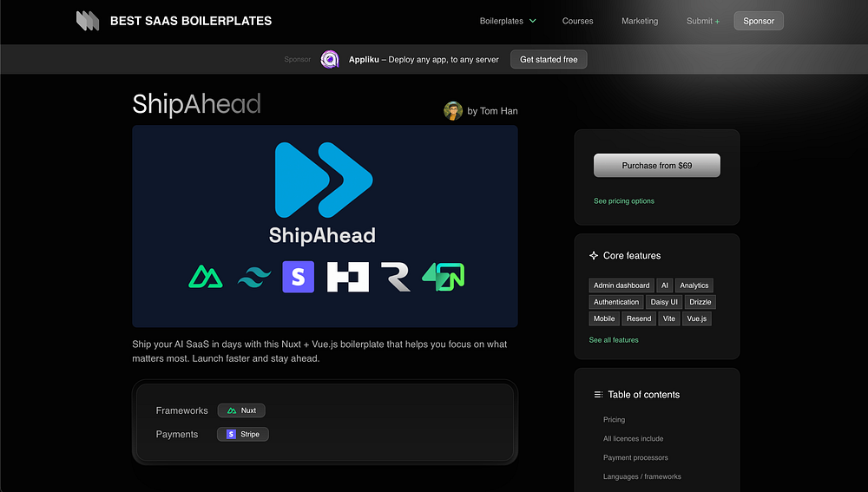Select the Vite feature tag
This screenshot has height=492, width=868.
pyautogui.click(x=668, y=318)
